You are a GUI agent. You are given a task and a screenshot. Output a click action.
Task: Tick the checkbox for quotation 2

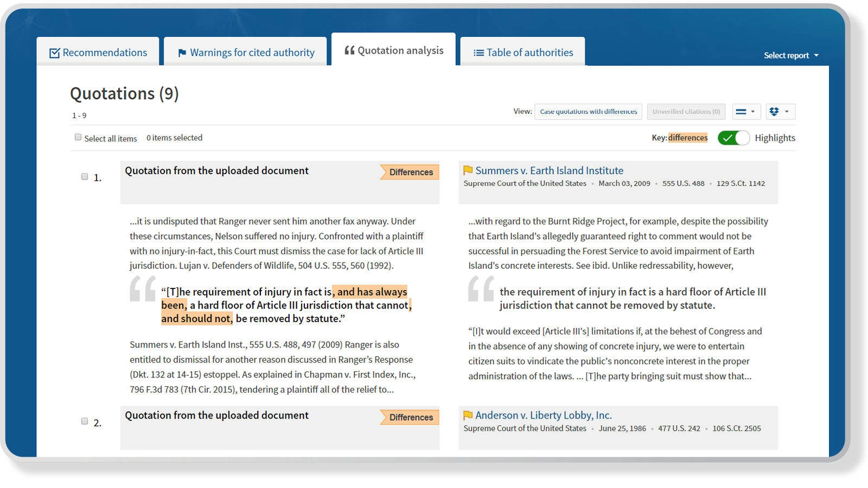85,421
